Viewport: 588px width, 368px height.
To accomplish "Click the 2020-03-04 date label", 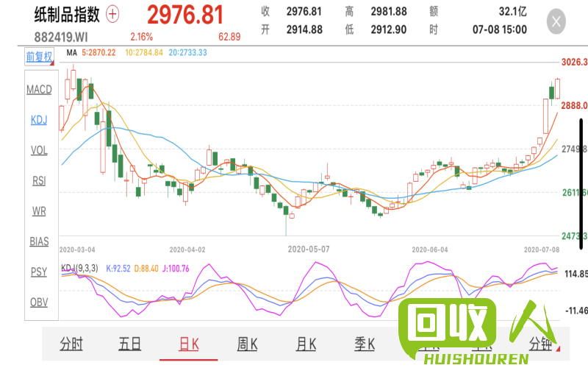I will 77,250.
